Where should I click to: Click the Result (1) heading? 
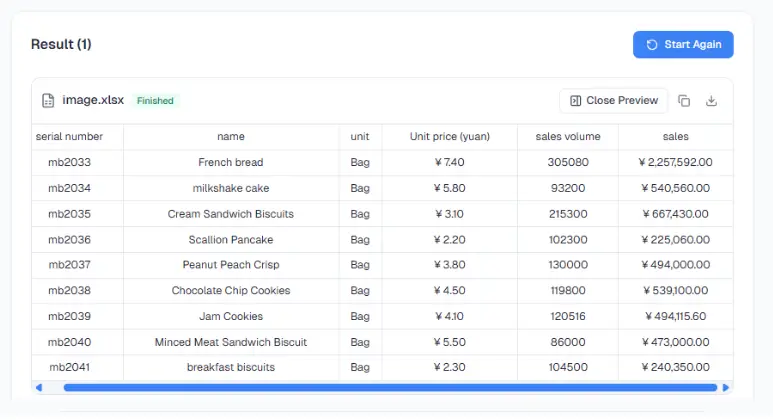(x=61, y=44)
